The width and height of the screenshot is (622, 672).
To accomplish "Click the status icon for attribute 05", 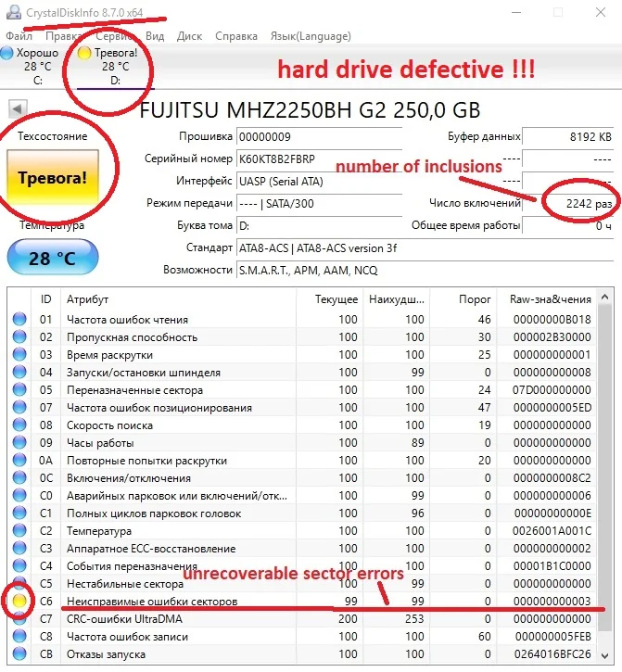I will coord(19,389).
